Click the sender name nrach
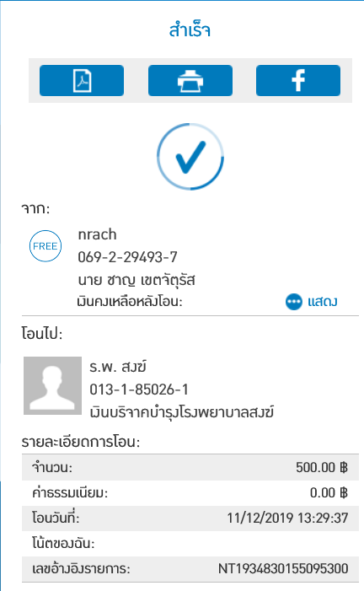Screen dimensions: 364x591 point(97,234)
